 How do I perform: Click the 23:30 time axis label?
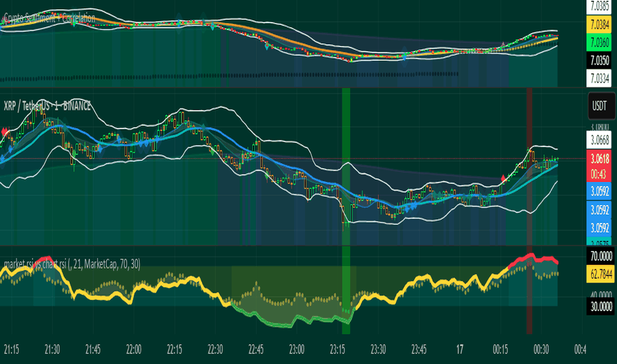click(378, 349)
